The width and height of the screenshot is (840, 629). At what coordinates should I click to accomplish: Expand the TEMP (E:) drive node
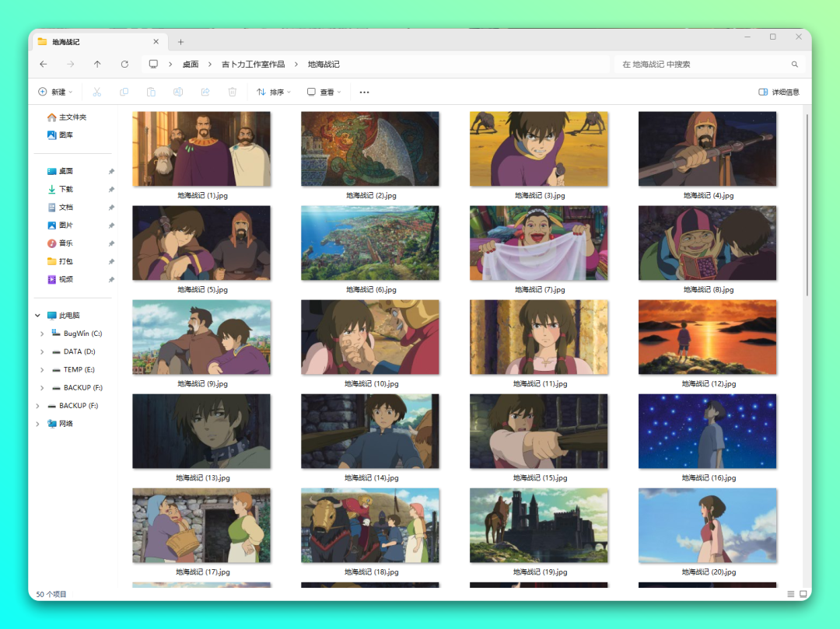click(x=42, y=370)
